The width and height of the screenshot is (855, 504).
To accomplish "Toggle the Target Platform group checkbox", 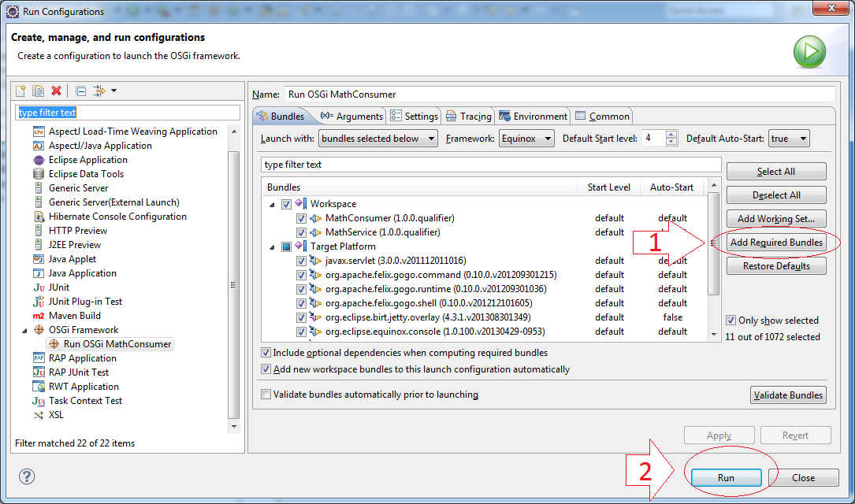I will coord(286,246).
